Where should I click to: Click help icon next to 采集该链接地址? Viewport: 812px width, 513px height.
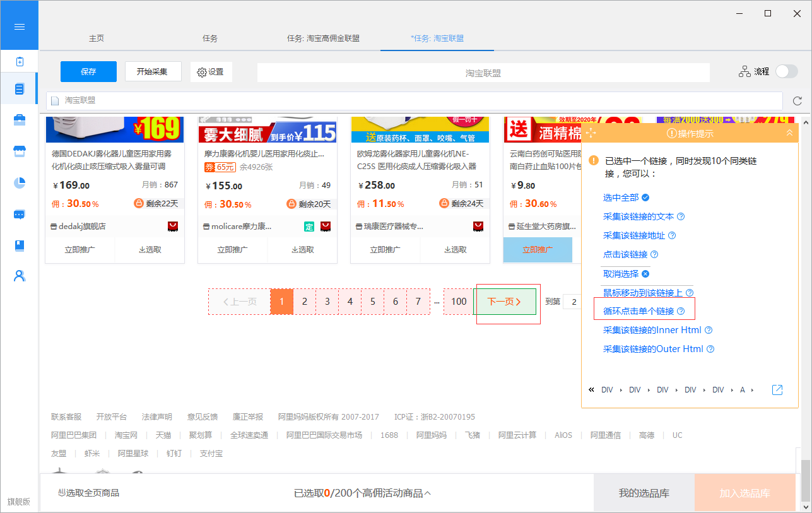672,235
